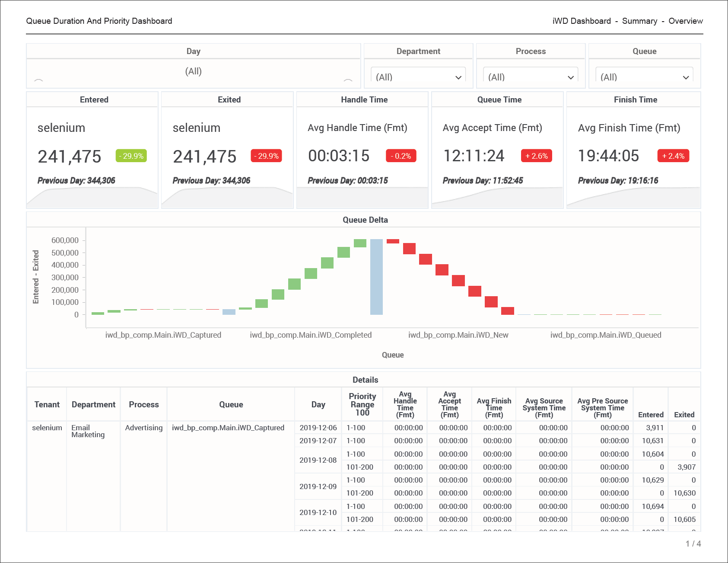Screen dimensions: 728x563
Task: Expand the Queue filter dropdown
Action: 644,77
